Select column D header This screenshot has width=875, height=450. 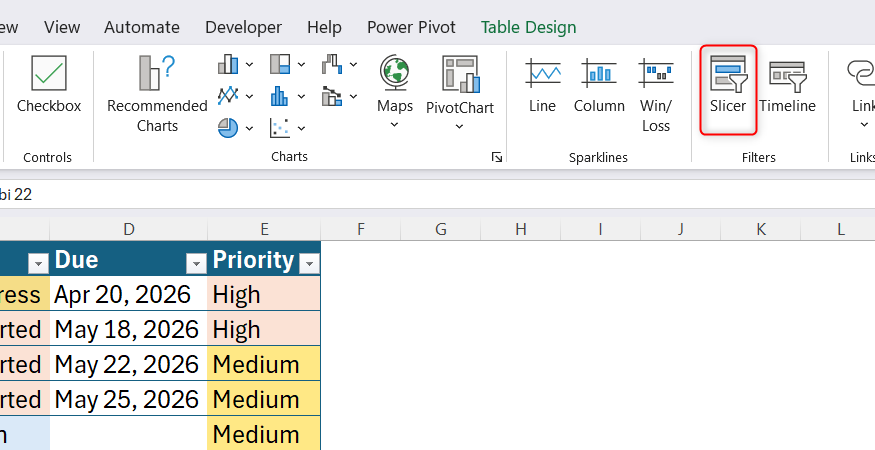[129, 229]
